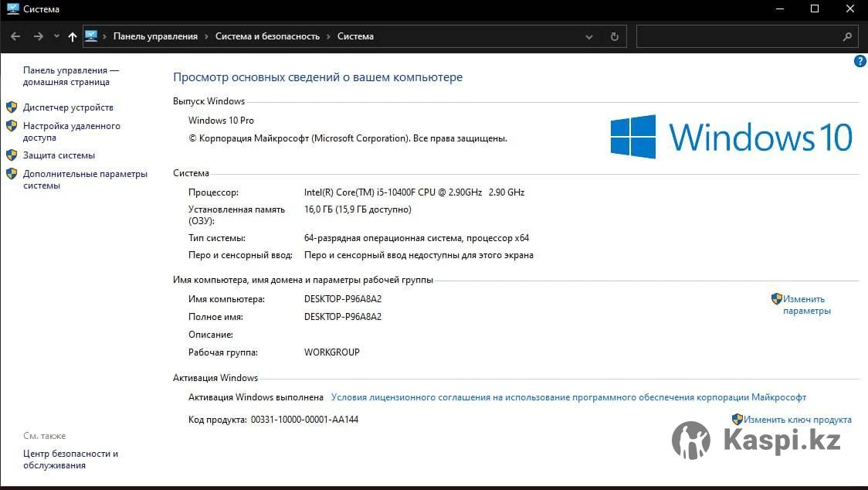
Task: Open Система и безопасность breadcrumb
Action: point(267,36)
